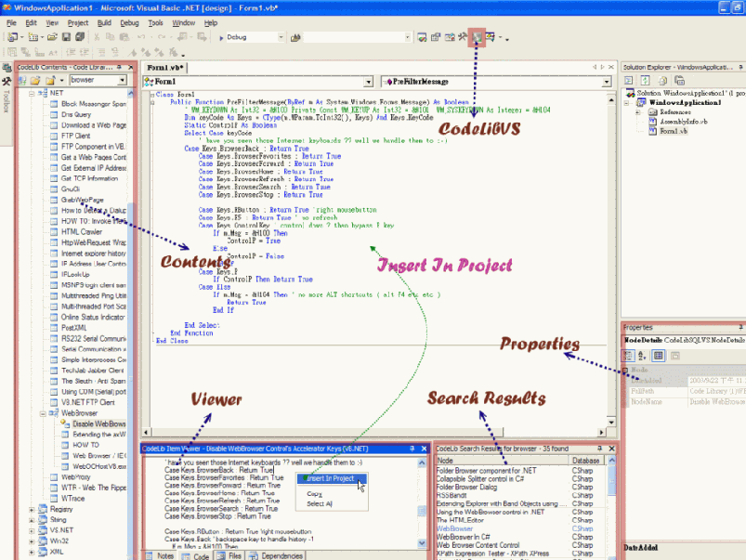Image resolution: width=746 pixels, height=560 pixels.
Task: Choose Insert In Project from context menu
Action: (332, 478)
